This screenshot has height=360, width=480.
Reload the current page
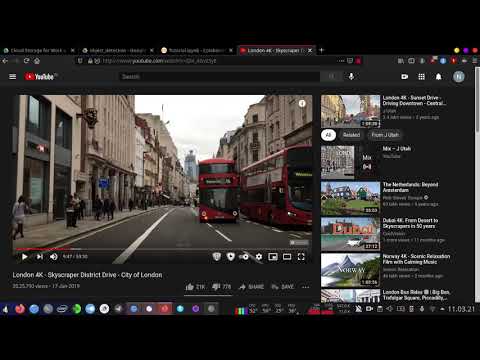[26, 61]
